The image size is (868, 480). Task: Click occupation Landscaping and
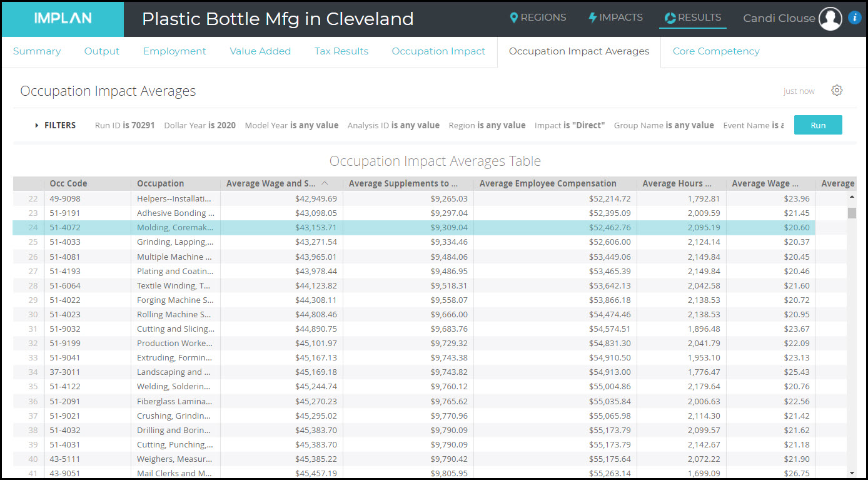coord(175,372)
